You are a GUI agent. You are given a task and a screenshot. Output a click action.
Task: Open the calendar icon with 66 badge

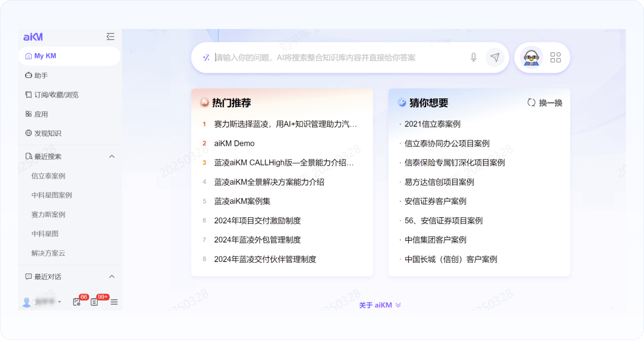[x=76, y=302]
